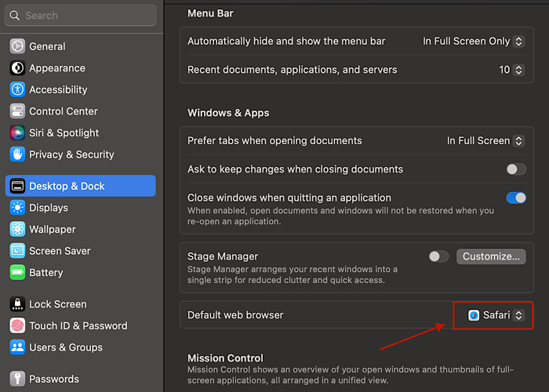Click the Lock Screen padlock icon
549x392 pixels.
(17, 304)
